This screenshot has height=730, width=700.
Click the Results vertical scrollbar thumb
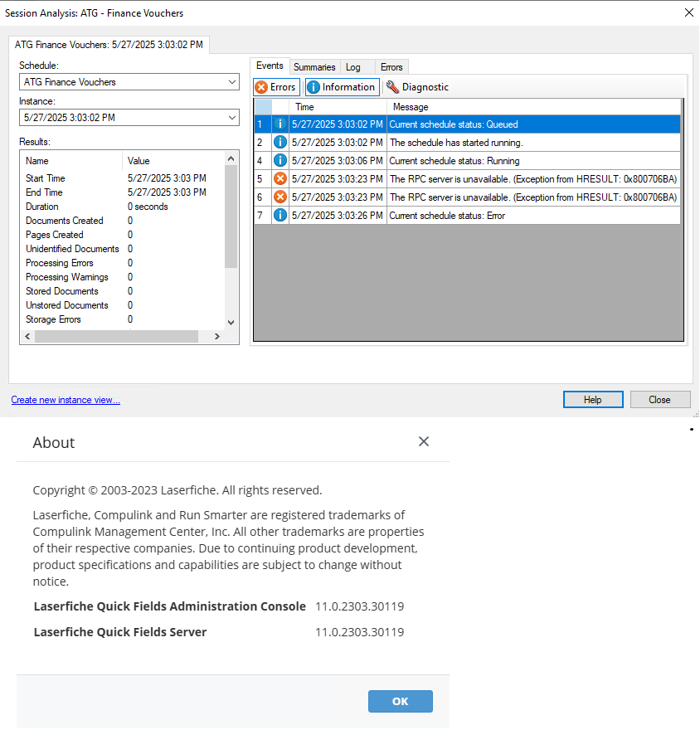click(231, 217)
